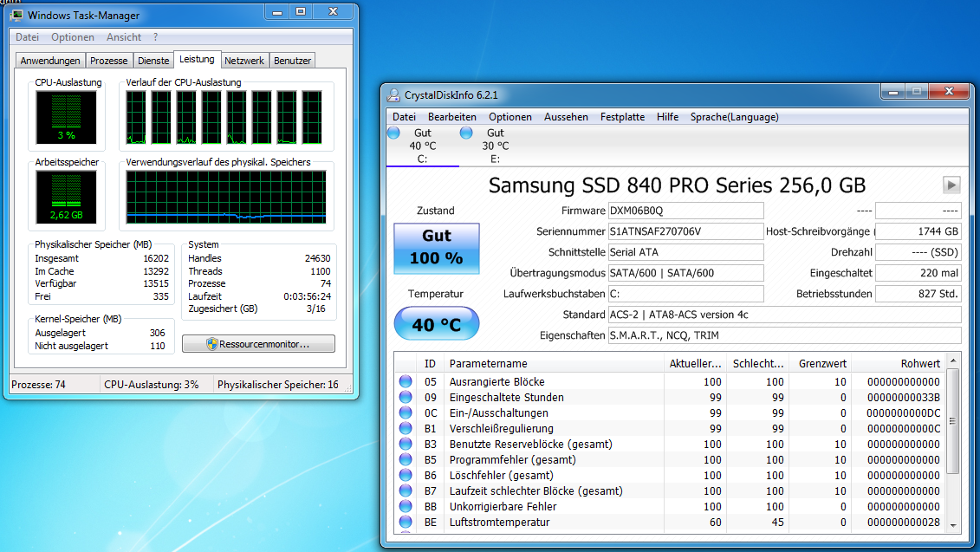Click the CPU-Auslastung gauge showing 3 %
Screen dimensions: 980x552
point(66,118)
